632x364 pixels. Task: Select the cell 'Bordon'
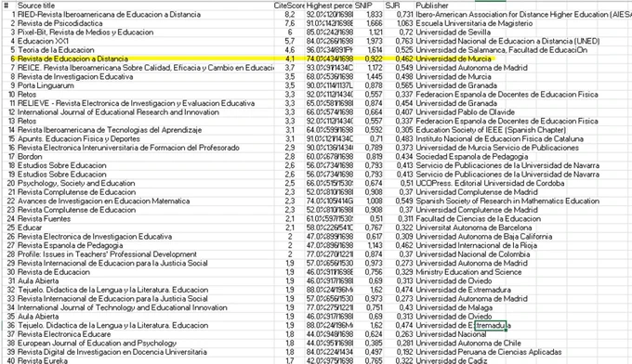[30, 156]
